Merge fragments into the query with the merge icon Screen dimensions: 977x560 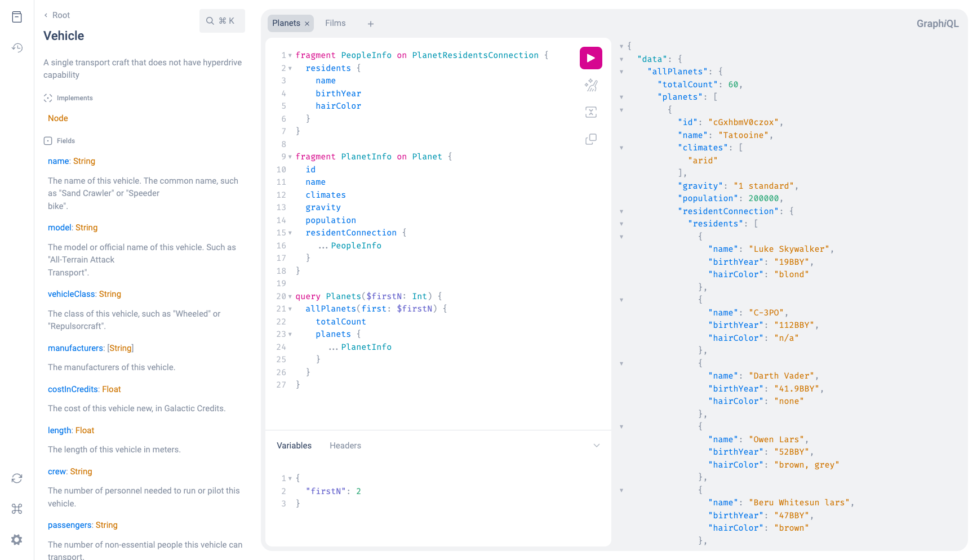pos(590,112)
